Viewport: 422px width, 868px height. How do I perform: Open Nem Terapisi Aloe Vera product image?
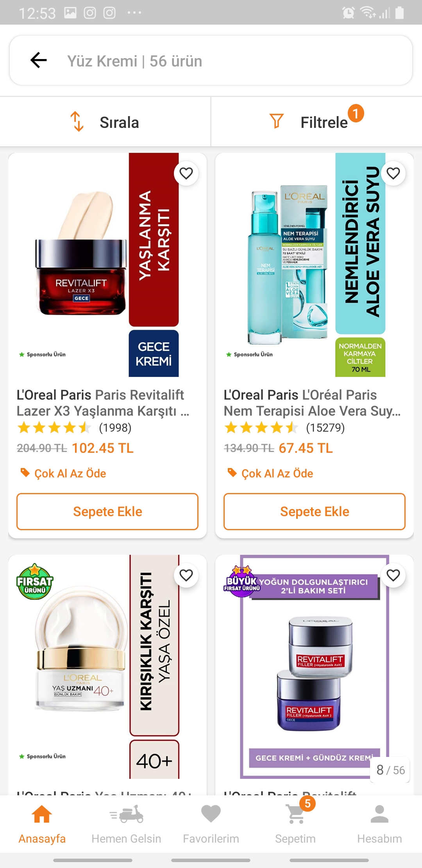coord(315,265)
